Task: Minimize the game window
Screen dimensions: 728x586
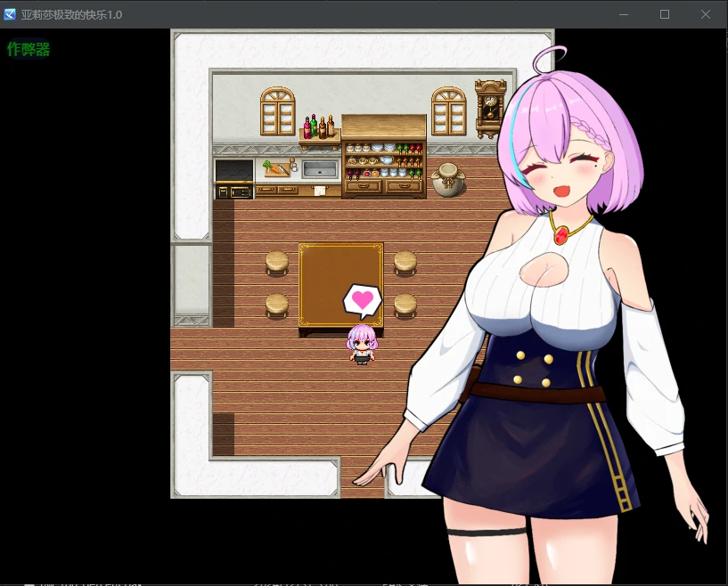Action: click(624, 14)
